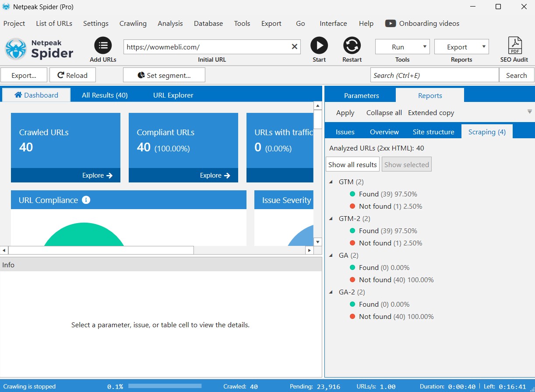Open the Tools menu
This screenshot has width=535, height=392.
(242, 24)
